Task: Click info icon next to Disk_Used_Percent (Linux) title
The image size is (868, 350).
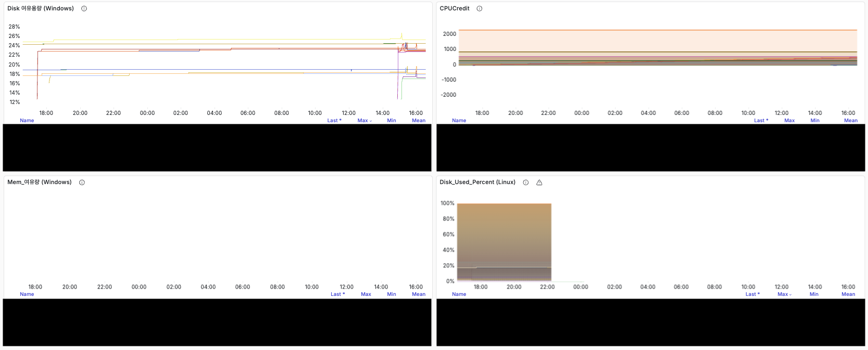Action: tap(526, 183)
